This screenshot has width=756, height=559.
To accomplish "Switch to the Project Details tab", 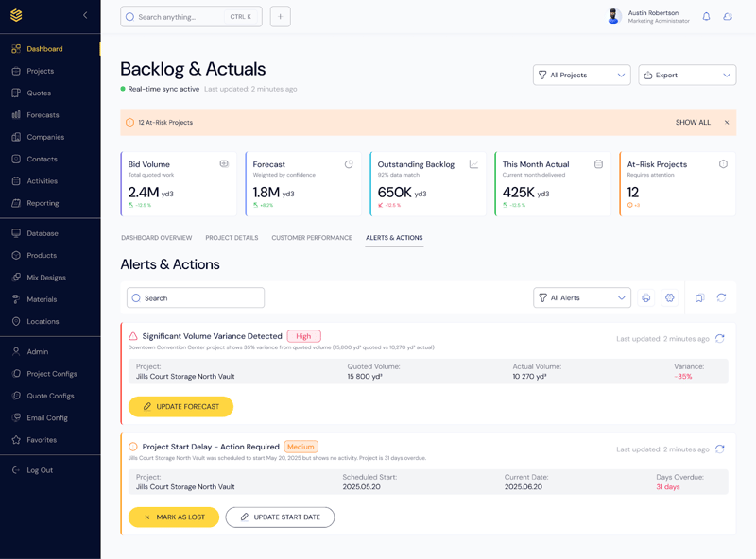I will coord(232,238).
